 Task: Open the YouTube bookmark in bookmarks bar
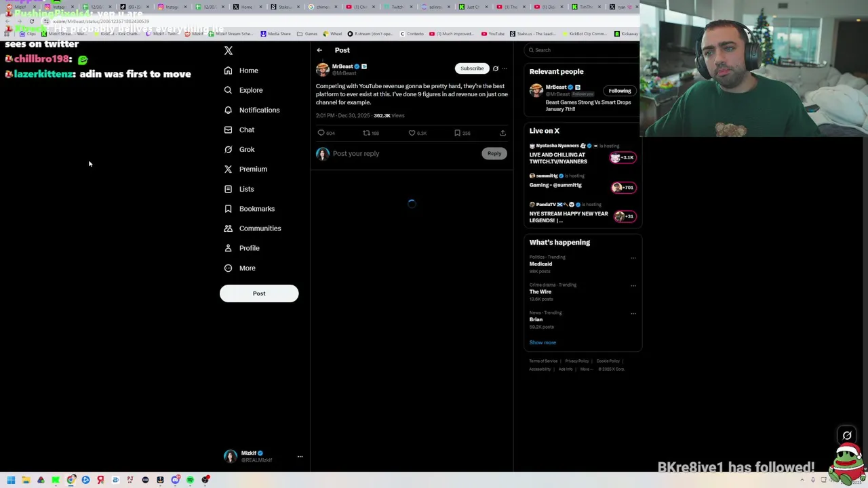pyautogui.click(x=493, y=34)
